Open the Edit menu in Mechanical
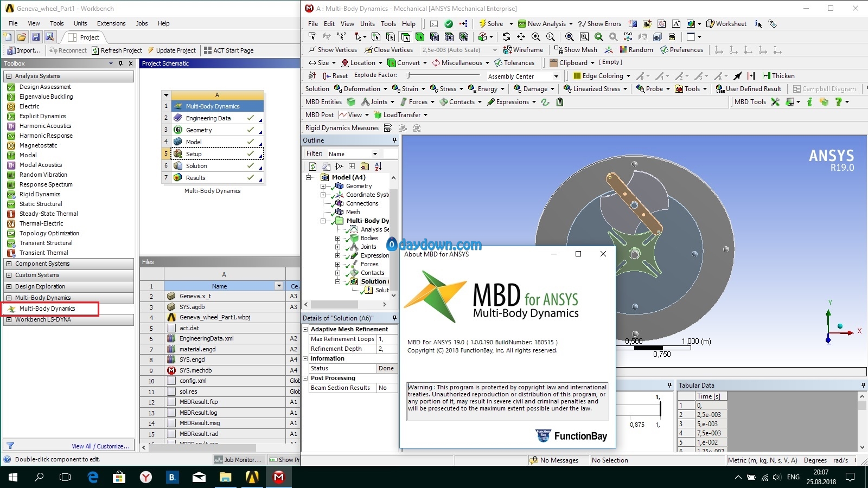 329,24
